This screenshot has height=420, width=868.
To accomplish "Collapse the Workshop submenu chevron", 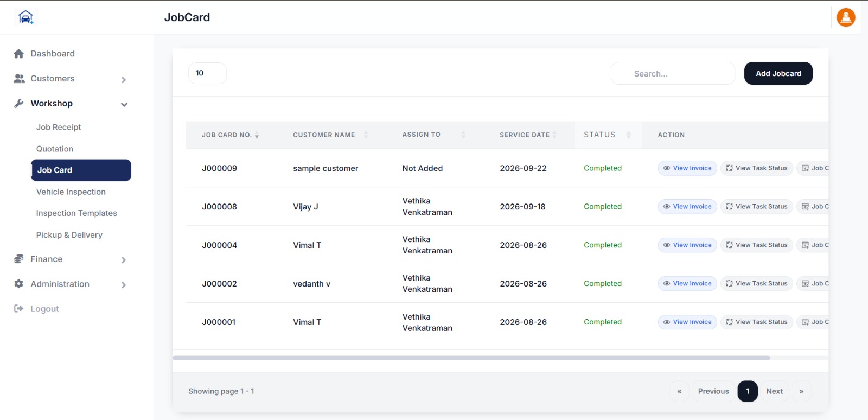I will 124,105.
